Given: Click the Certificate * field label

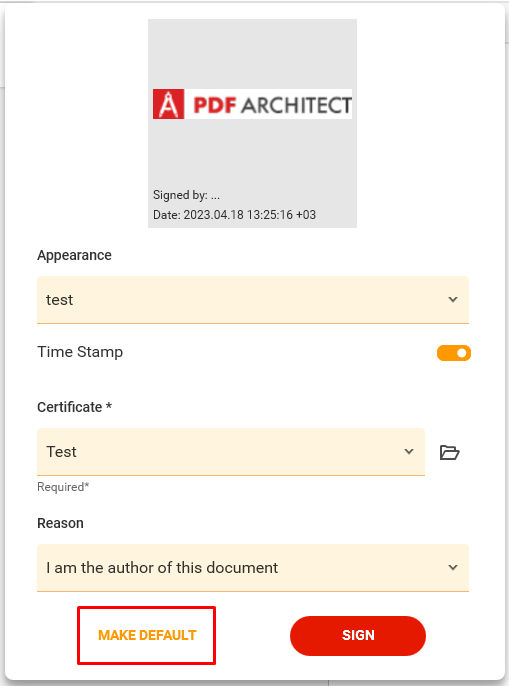Looking at the screenshot, I should (74, 407).
